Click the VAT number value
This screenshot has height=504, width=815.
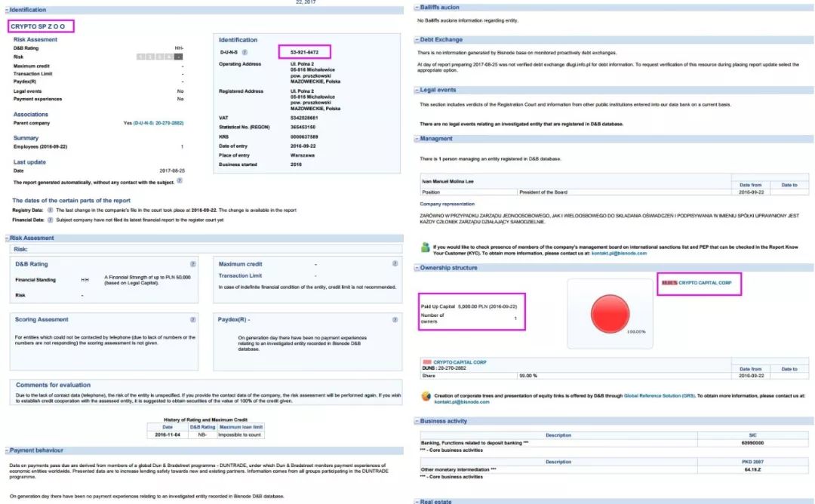coord(304,118)
